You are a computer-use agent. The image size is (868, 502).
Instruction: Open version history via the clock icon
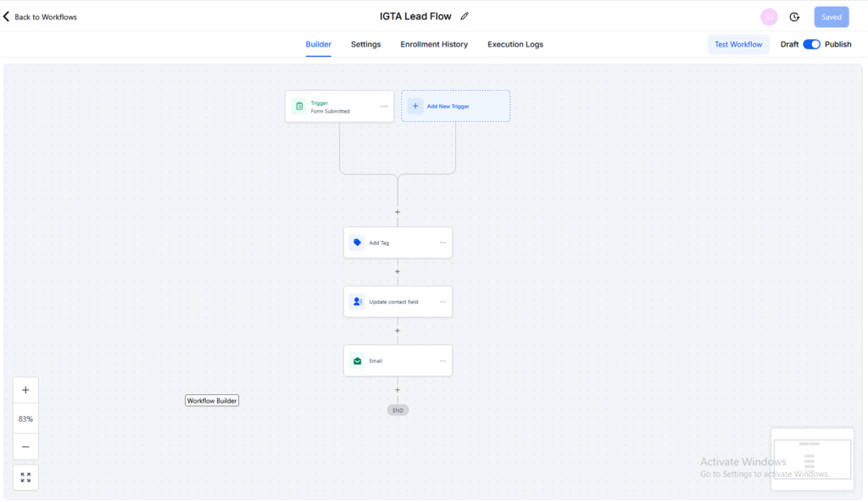[794, 16]
